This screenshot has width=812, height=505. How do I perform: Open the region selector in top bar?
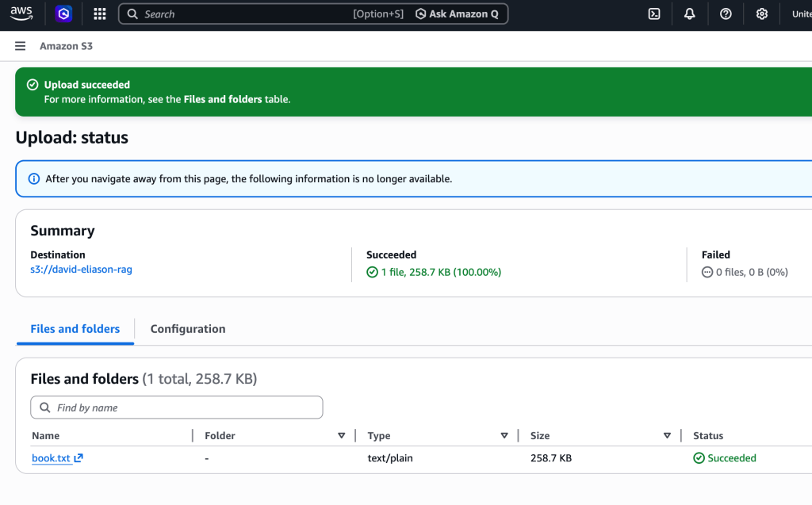[x=801, y=13]
